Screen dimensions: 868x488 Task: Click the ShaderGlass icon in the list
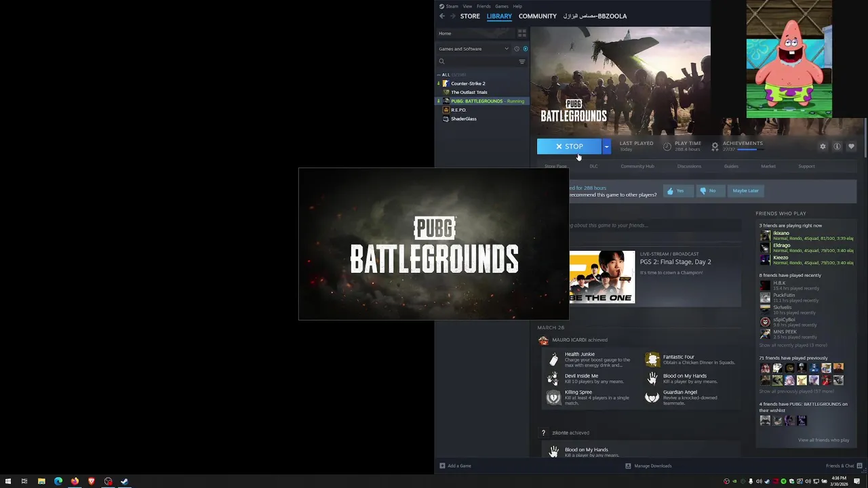coord(446,119)
